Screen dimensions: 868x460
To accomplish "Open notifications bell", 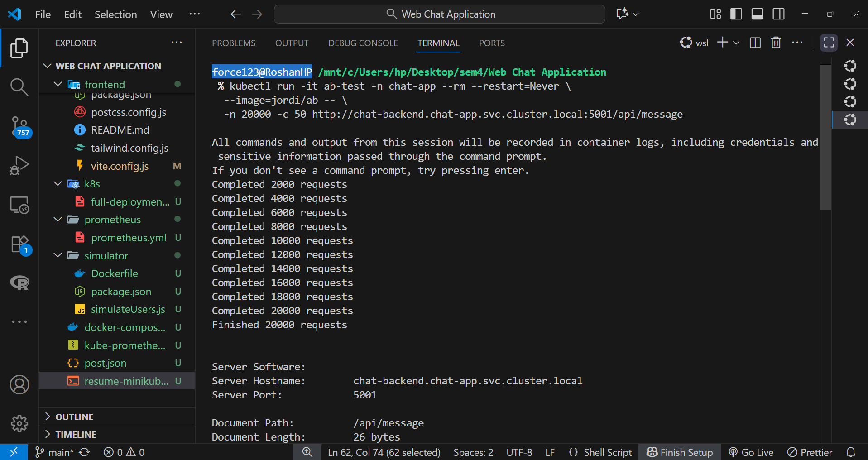I will click(851, 452).
